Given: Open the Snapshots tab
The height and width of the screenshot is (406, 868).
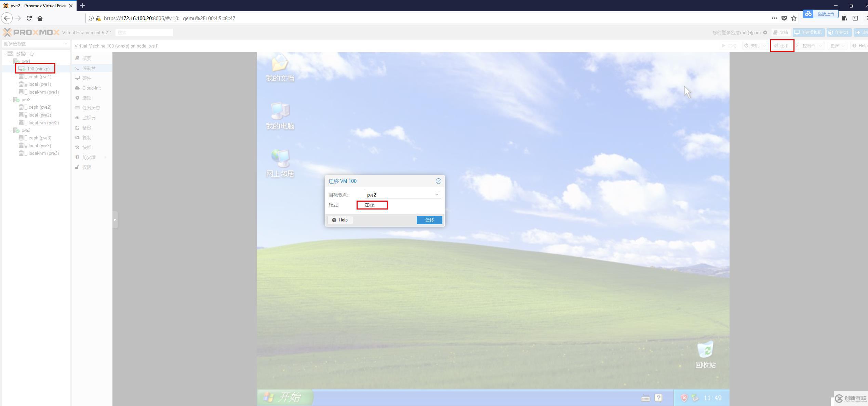Looking at the screenshot, I should click(86, 148).
